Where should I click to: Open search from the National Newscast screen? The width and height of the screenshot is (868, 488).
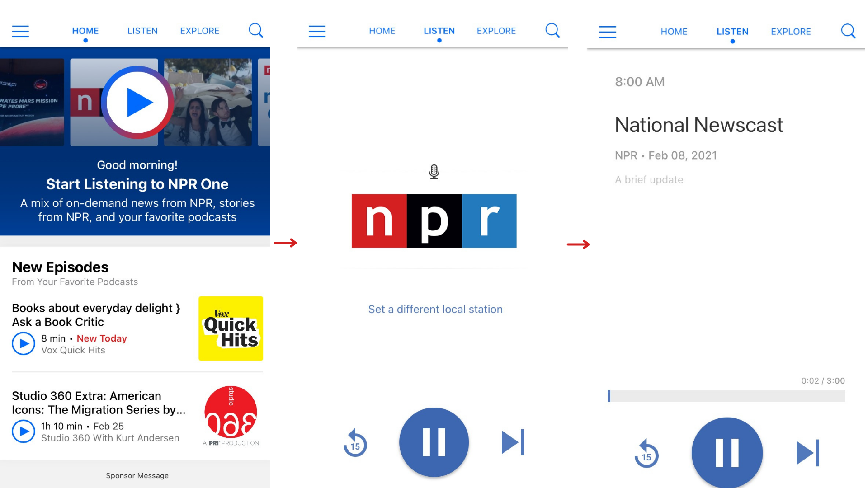pos(848,31)
